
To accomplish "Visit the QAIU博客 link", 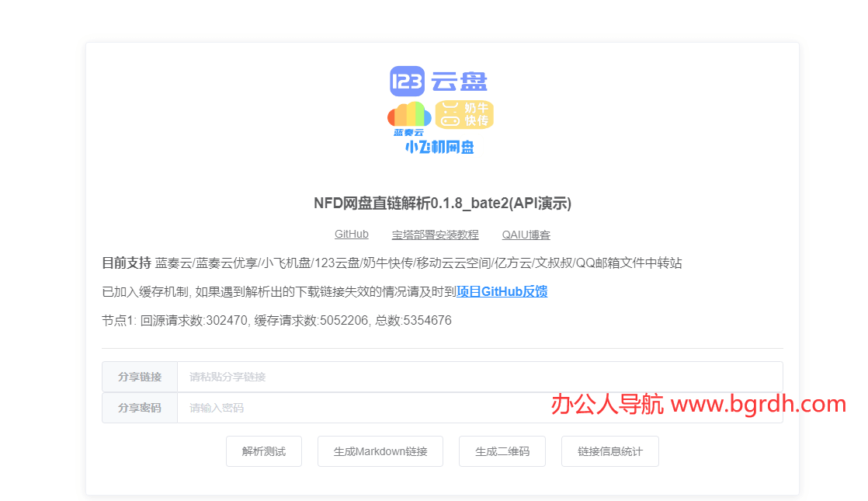I will click(x=526, y=235).
